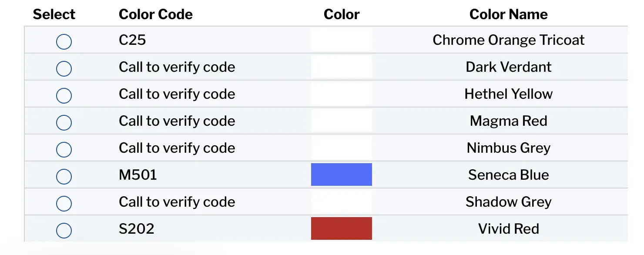Click the Color Code column header
This screenshot has width=644, height=255.
pos(155,14)
